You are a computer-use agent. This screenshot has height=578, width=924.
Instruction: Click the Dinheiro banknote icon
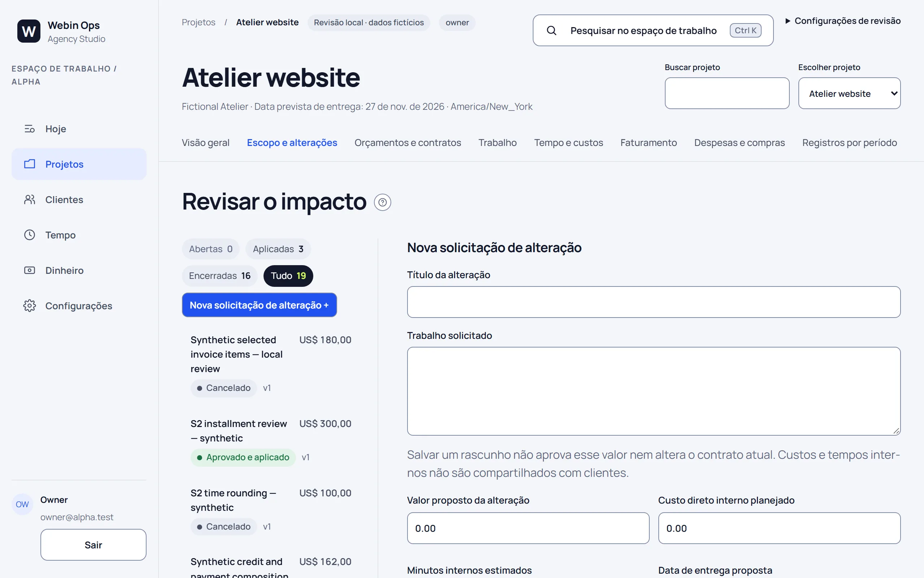[29, 270]
